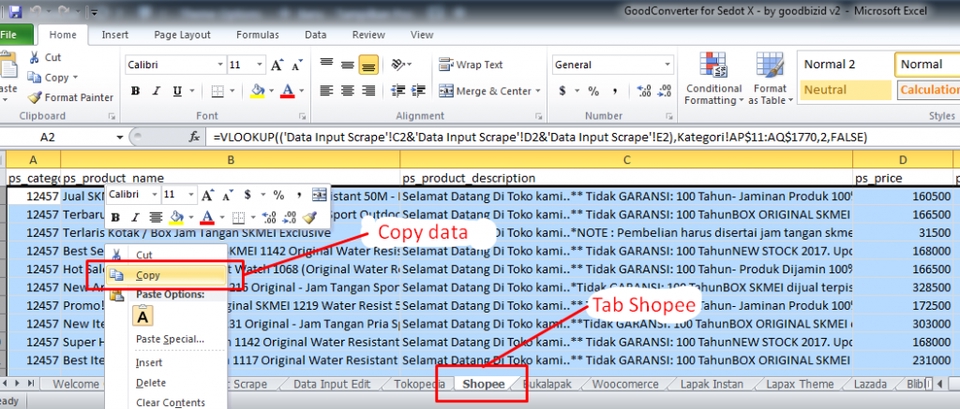The height and width of the screenshot is (409, 960).
Task: Apply percent style in ribbon Number group
Action: click(x=593, y=91)
